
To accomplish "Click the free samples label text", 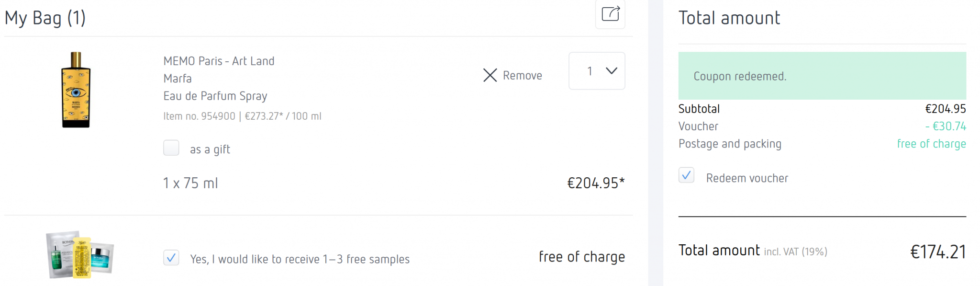I will pos(300,259).
